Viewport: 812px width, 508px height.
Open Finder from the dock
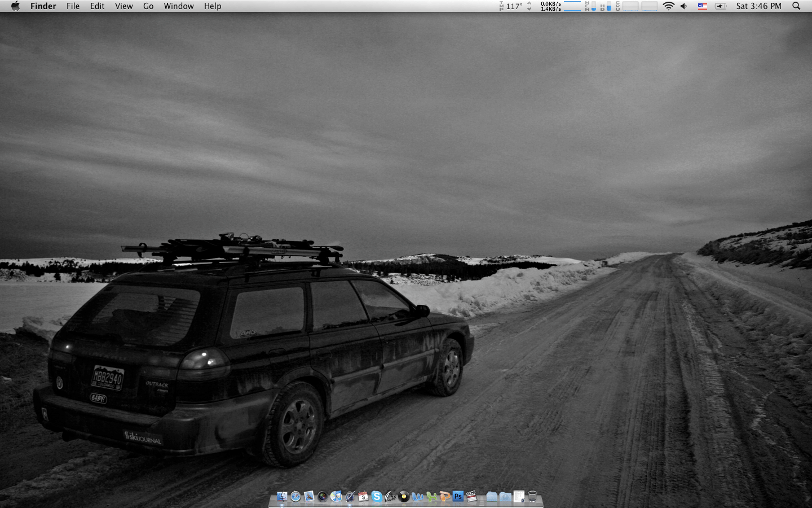coord(282,496)
